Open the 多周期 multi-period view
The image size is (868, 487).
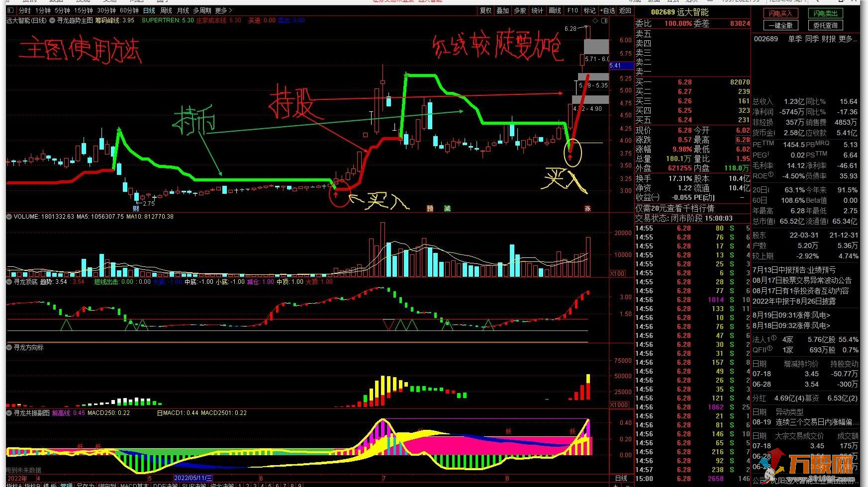pos(202,10)
